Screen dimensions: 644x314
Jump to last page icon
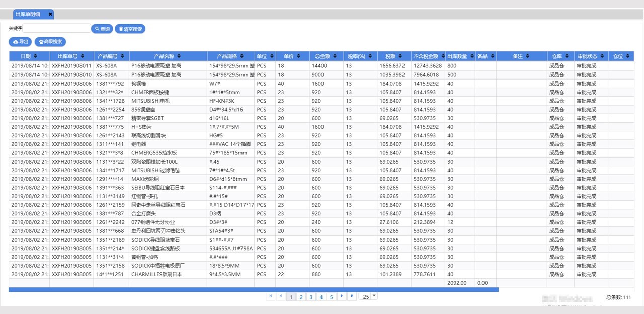point(352,296)
